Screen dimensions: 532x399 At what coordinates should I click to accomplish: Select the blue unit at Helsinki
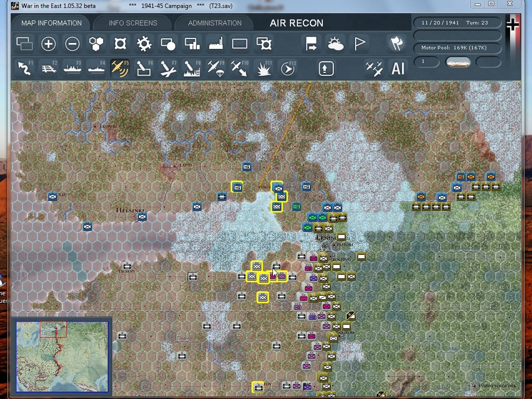[x=142, y=216]
